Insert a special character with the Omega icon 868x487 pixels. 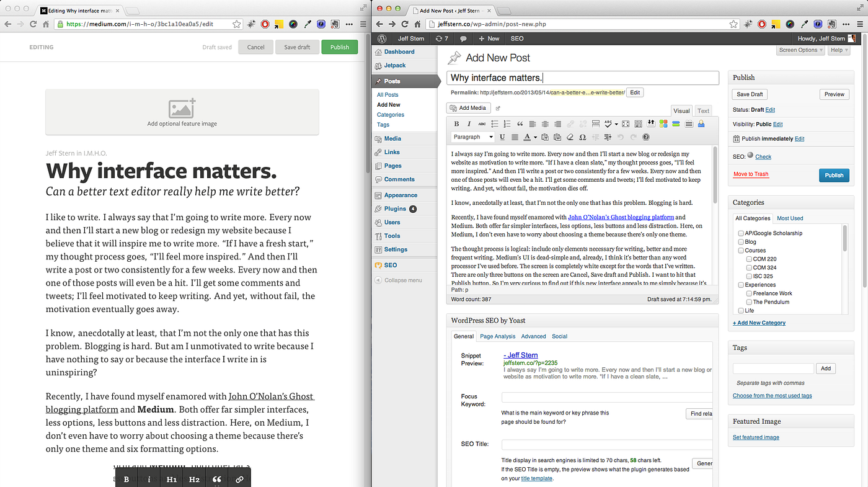pos(583,136)
